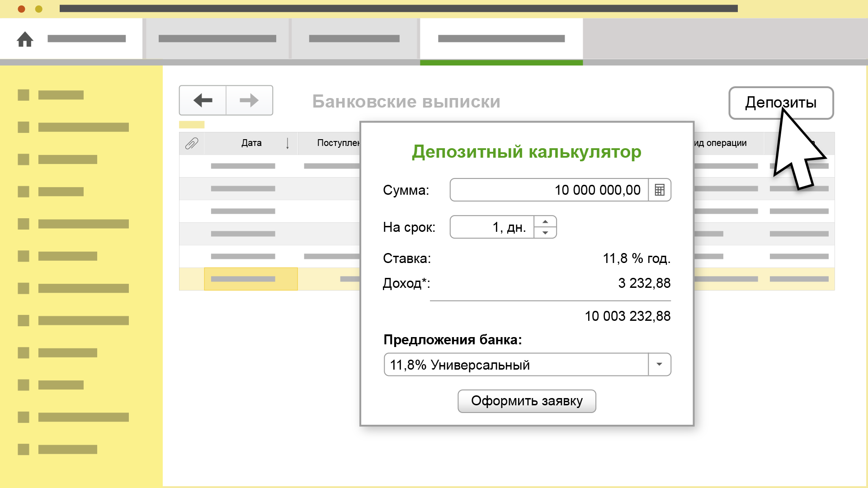Click the home icon in the top bar
Viewport: 868px width, 488px height.
click(x=25, y=40)
